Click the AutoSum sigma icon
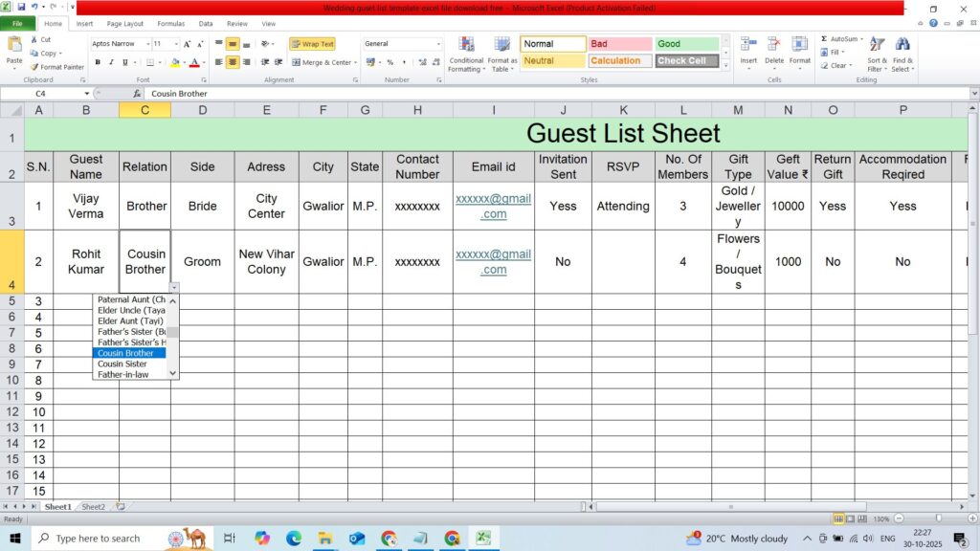The width and height of the screenshot is (980, 551). point(824,39)
